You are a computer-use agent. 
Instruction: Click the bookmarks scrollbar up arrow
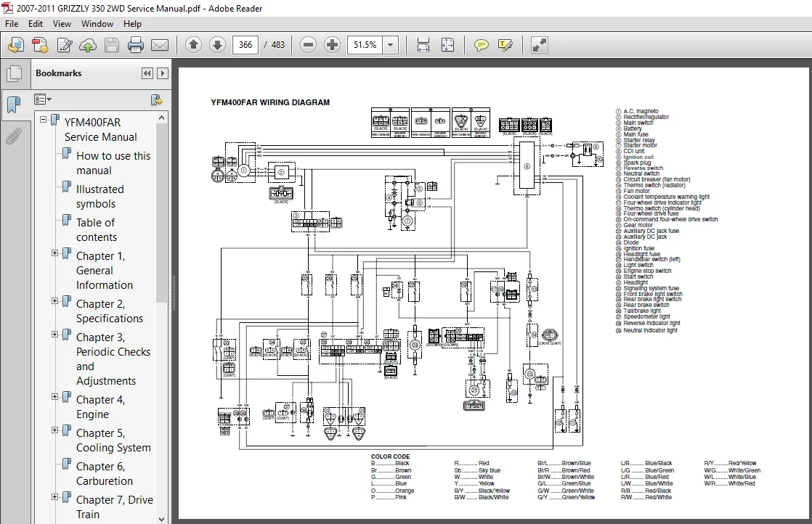click(161, 118)
